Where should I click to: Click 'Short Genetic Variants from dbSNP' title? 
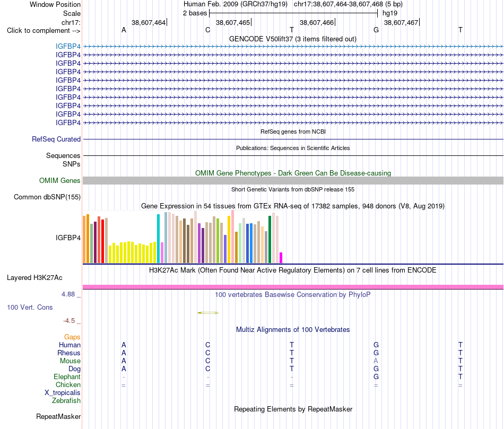(293, 189)
